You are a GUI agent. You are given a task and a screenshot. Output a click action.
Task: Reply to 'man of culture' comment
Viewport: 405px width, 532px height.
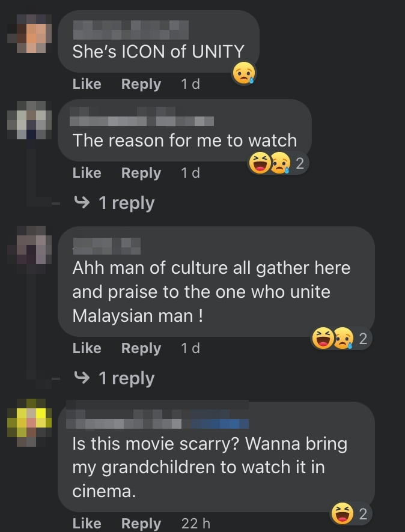tap(141, 348)
